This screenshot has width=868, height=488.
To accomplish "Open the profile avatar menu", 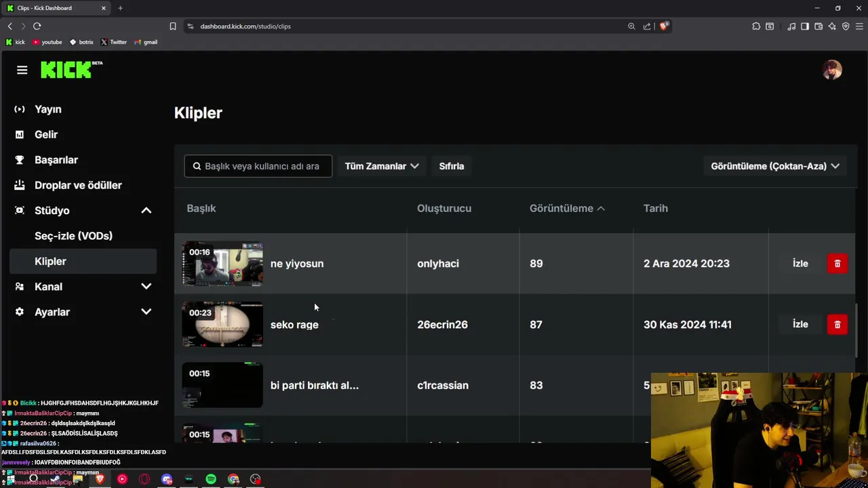I will pyautogui.click(x=832, y=70).
